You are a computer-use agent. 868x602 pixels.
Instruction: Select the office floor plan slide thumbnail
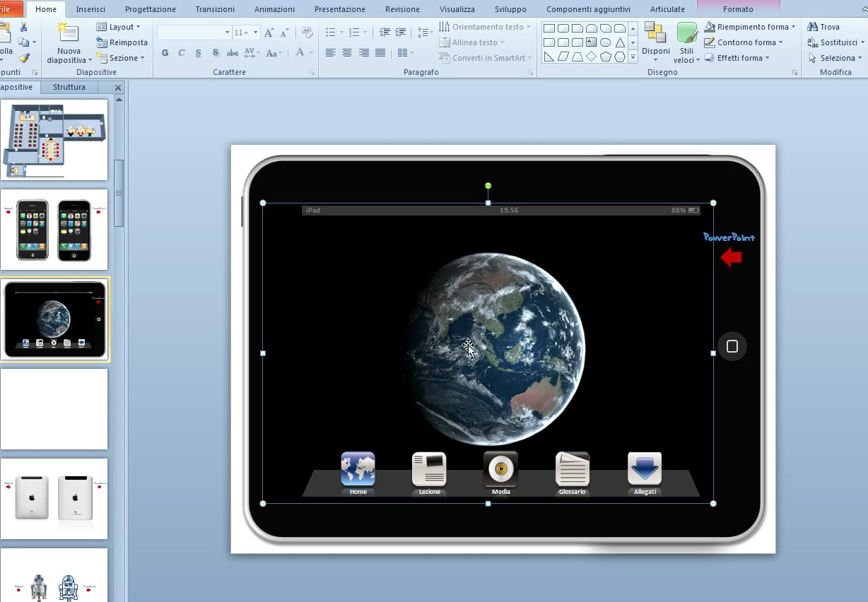click(54, 139)
